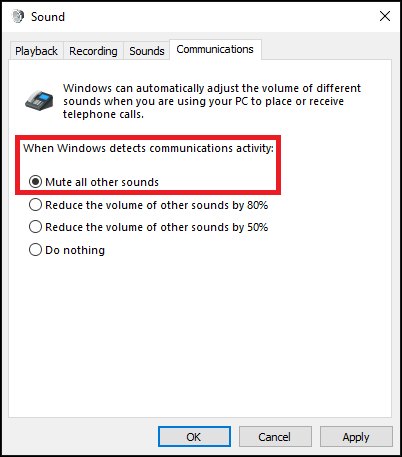
Task: Click the 'Reduce the volume... by 50%' label text
Action: click(x=157, y=227)
